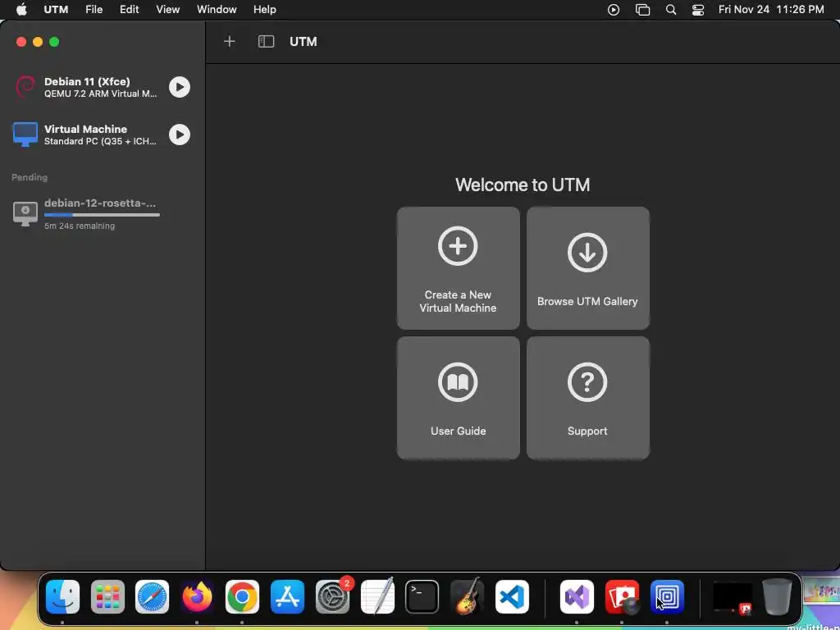Select the Virtual Machine list entry name
Screen dimensions: 840x630
[85, 129]
